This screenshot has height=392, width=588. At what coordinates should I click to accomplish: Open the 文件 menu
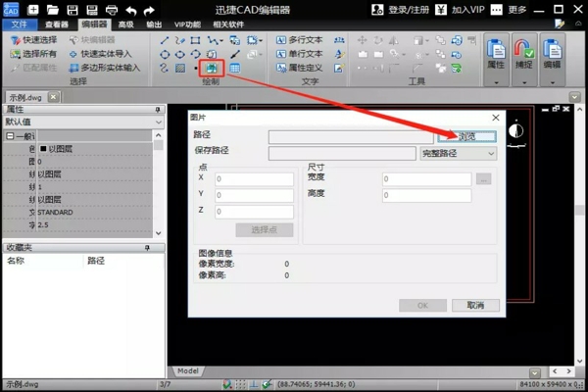(x=20, y=24)
